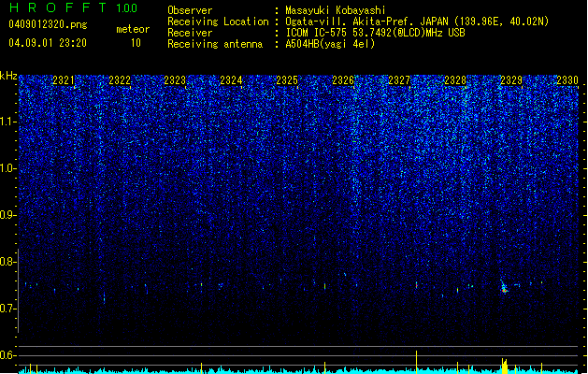Click the 0.8 kHz axis tick label
Viewport: 588px width, 374px height.
click(x=8, y=262)
